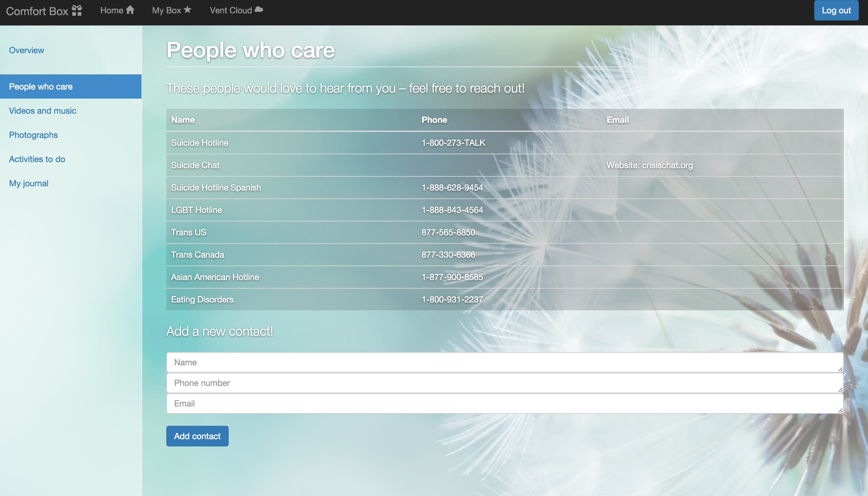Click the Vent Cloud cloud icon
The width and height of the screenshot is (868, 496).
coord(259,10)
